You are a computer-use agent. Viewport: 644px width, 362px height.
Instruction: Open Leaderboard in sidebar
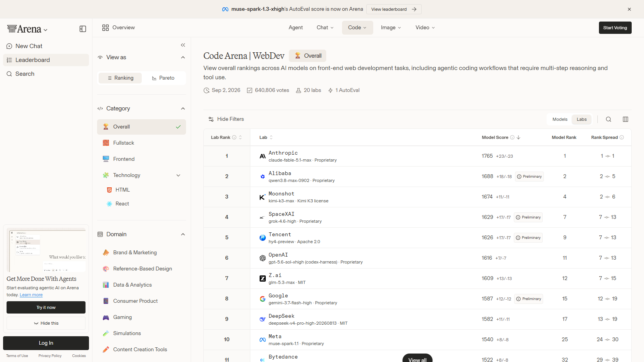pos(46,60)
